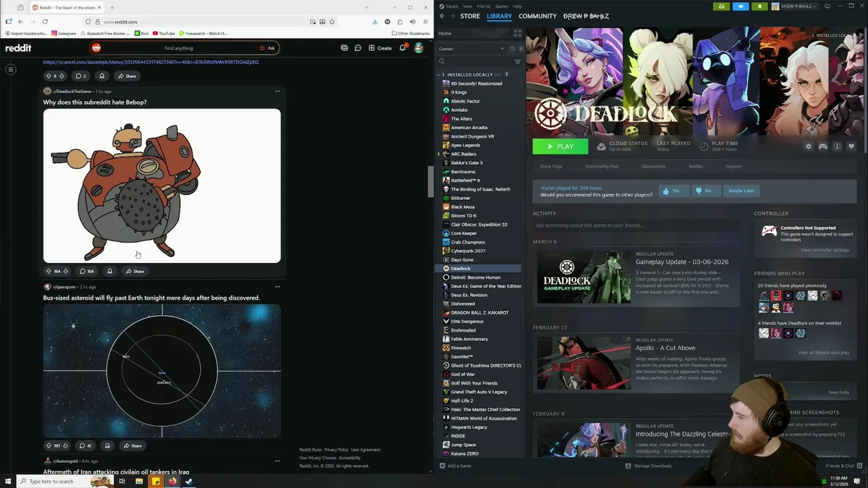Viewport: 868px width, 488px height.
Task: Open Reddit user avatar menu
Action: click(x=419, y=48)
